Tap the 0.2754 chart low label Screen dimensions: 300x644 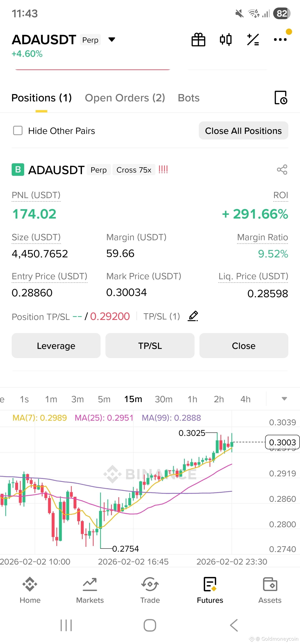coord(125,548)
